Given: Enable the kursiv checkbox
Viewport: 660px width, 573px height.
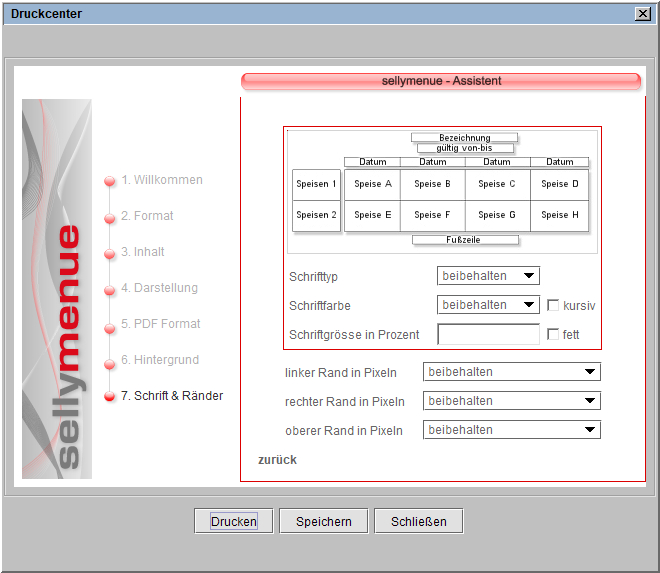Looking at the screenshot, I should pos(553,305).
